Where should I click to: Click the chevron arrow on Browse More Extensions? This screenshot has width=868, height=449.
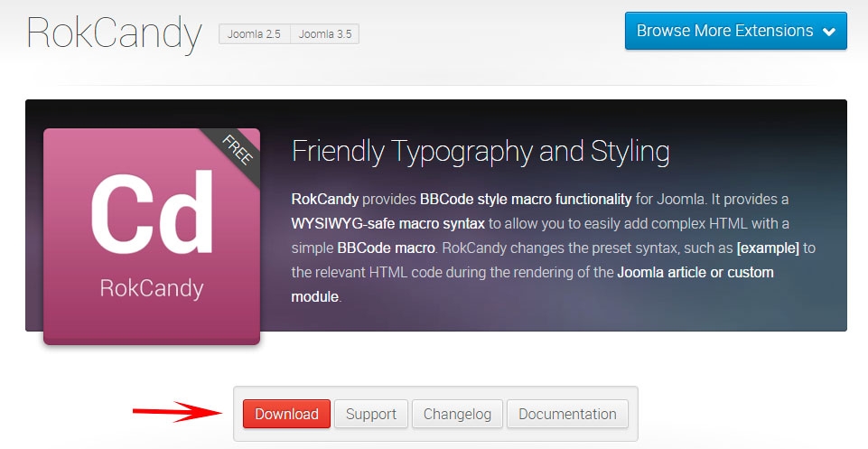pyautogui.click(x=828, y=32)
